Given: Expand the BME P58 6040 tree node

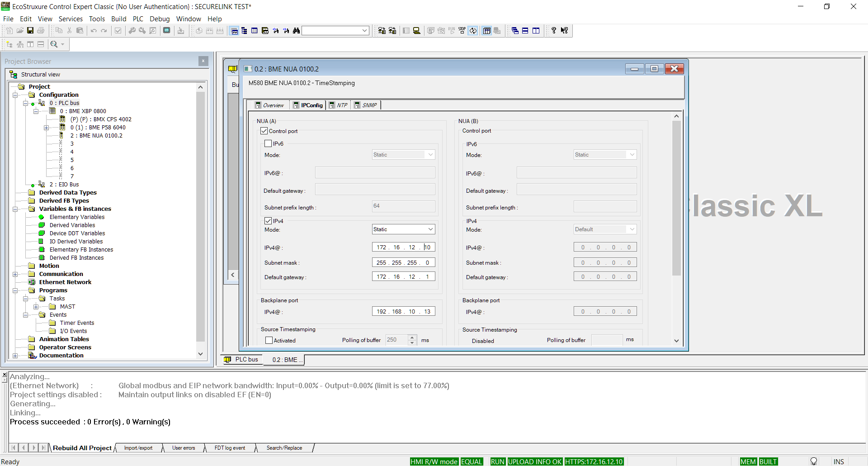Looking at the screenshot, I should 47,128.
